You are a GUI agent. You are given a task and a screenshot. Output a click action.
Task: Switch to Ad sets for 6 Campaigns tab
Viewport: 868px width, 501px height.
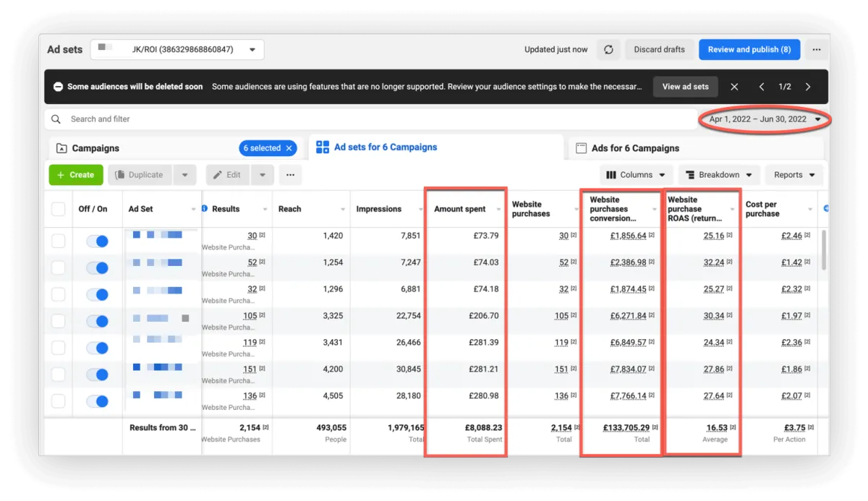click(x=435, y=147)
